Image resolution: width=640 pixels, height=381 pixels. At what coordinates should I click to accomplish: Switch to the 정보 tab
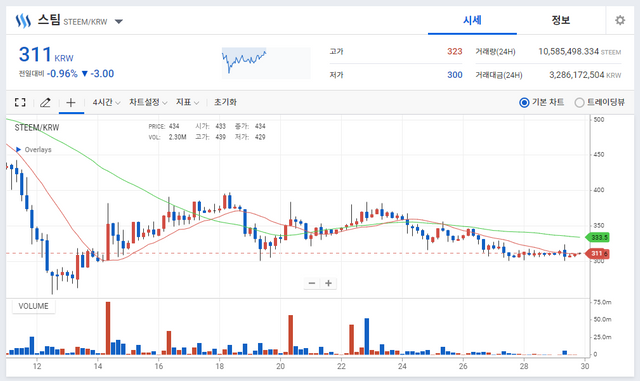coord(561,20)
